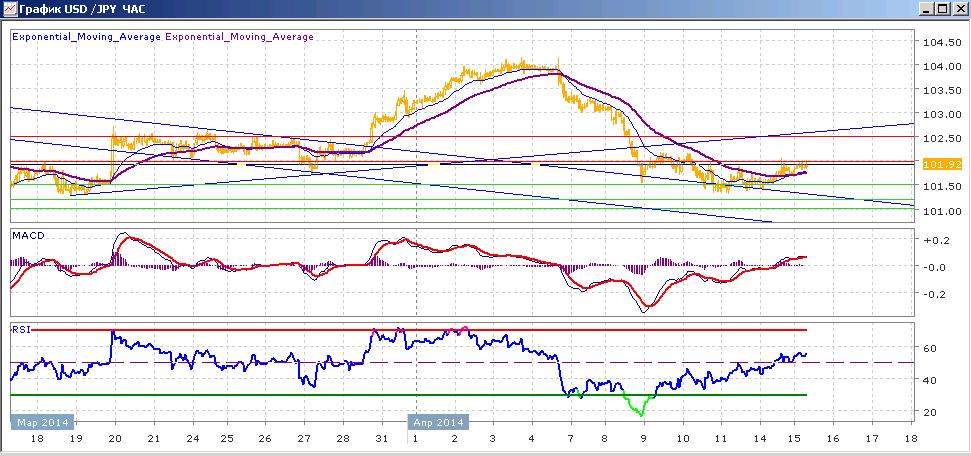This screenshot has height=456, width=971.
Task: Click date label 9 on time axis
Action: click(644, 439)
